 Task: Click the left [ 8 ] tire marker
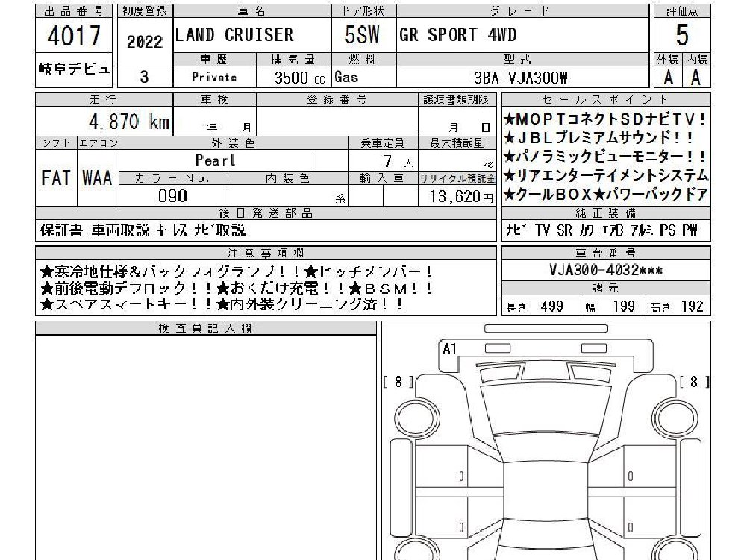(398, 382)
